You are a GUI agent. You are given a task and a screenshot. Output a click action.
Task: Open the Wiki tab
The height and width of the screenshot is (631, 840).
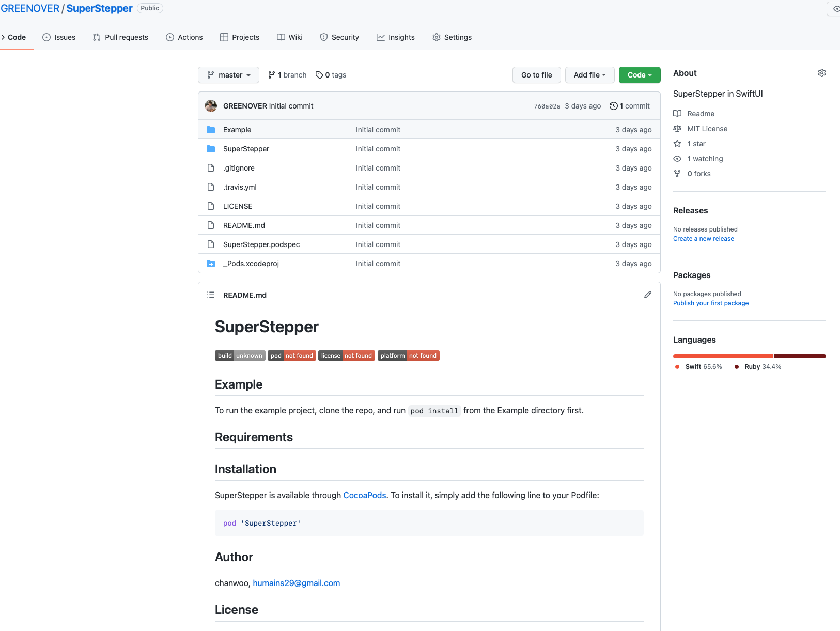290,37
